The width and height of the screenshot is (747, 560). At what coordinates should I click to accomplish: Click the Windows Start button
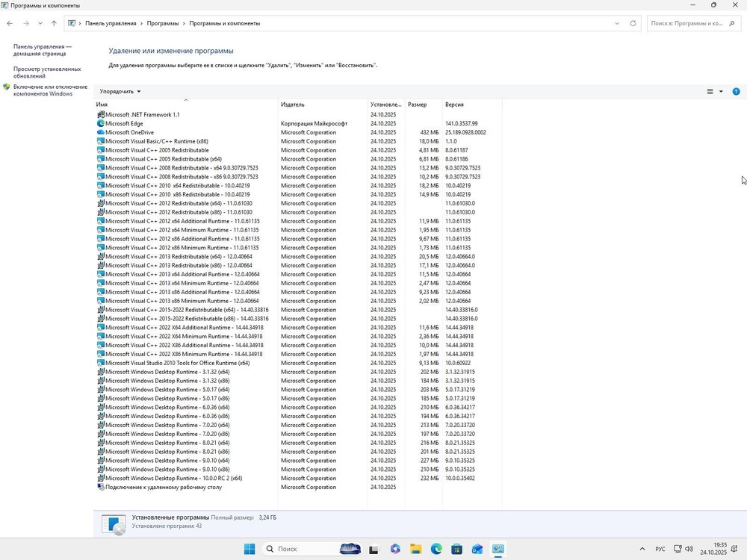[249, 550]
